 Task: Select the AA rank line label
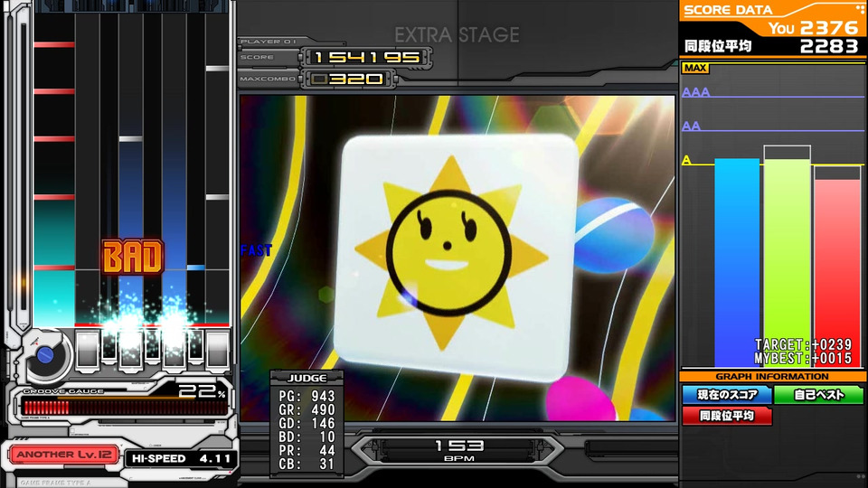coord(691,127)
